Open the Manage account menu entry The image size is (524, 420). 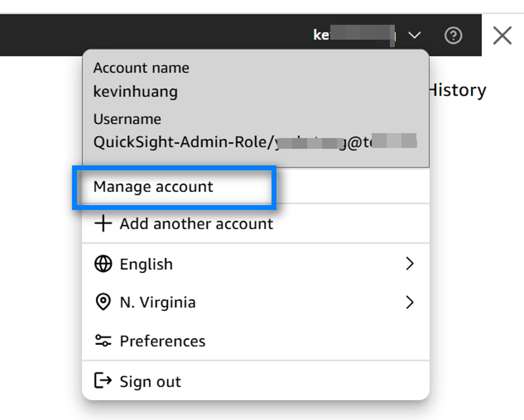(256, 186)
